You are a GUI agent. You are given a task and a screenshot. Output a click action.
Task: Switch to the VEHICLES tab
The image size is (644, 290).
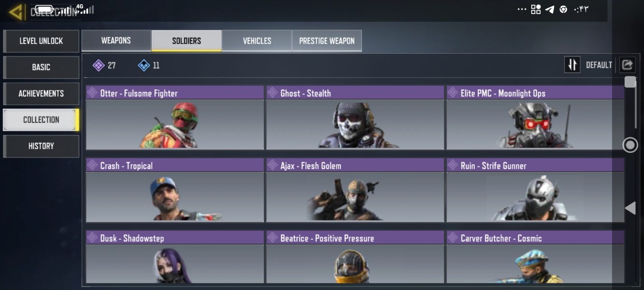257,41
